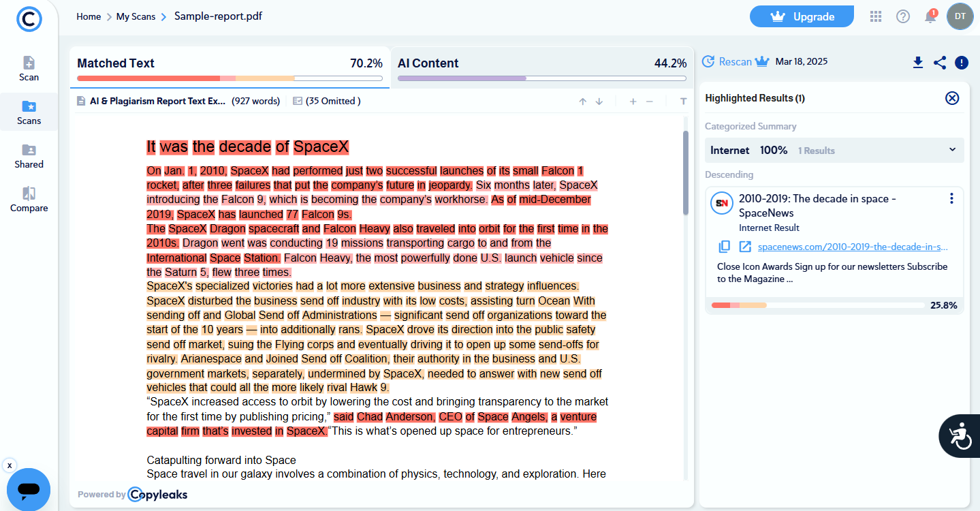980x511 pixels.
Task: Toggle text-only view with T icon
Action: coord(684,102)
